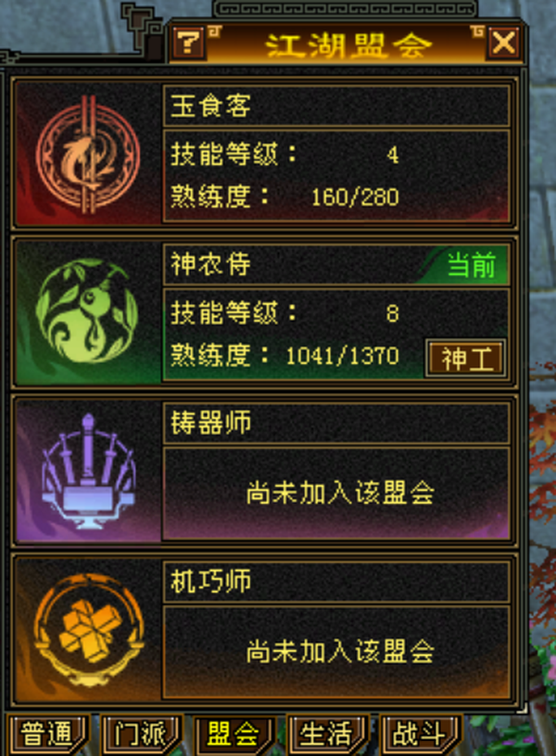Click the 神工 button

466,359
